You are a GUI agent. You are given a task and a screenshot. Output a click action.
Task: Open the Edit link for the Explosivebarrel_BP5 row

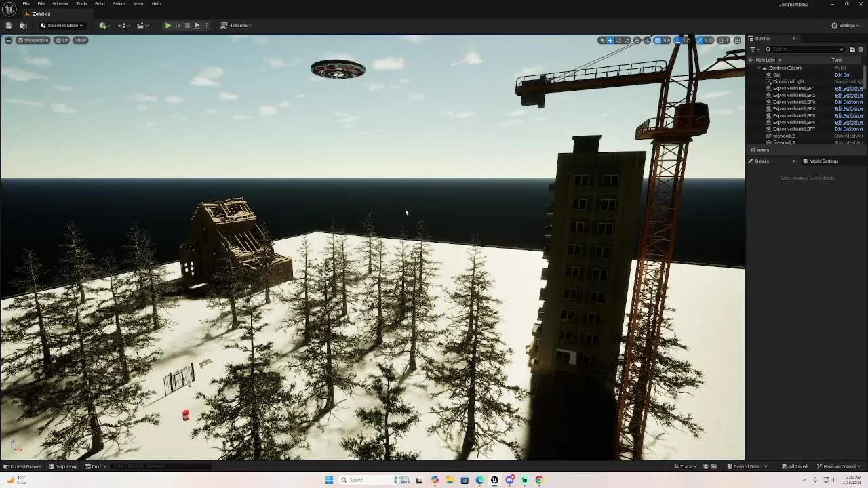[848, 115]
